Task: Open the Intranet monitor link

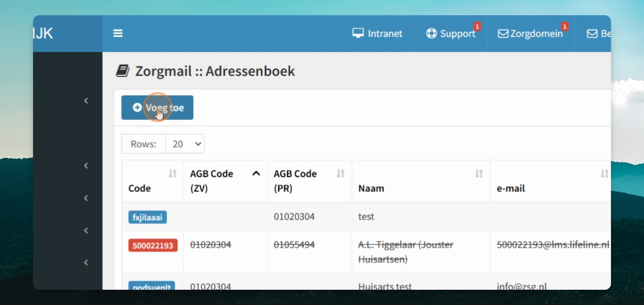Action: (378, 33)
